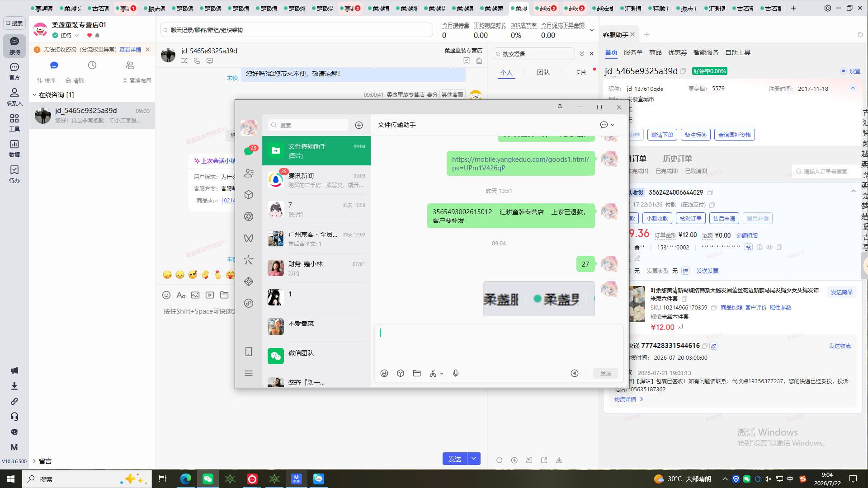Open the 联系人 contacts sidebar icon
This screenshot has width=868, height=488.
coord(14,97)
